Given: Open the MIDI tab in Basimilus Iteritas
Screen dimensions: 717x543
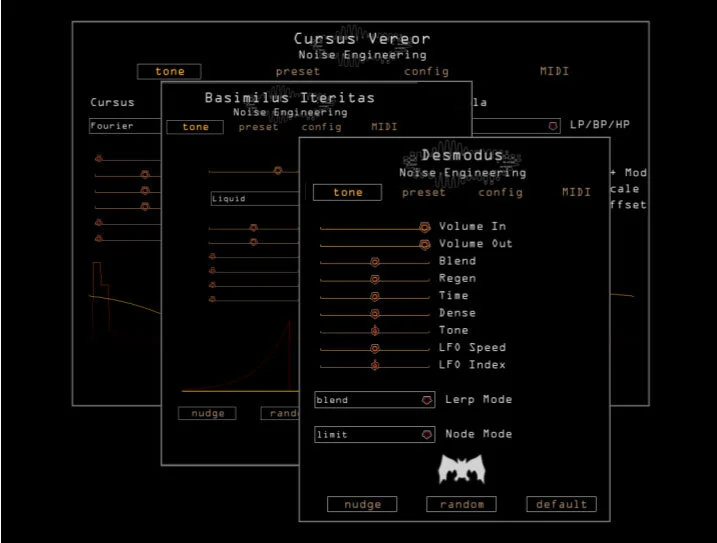Looking at the screenshot, I should coord(384,126).
